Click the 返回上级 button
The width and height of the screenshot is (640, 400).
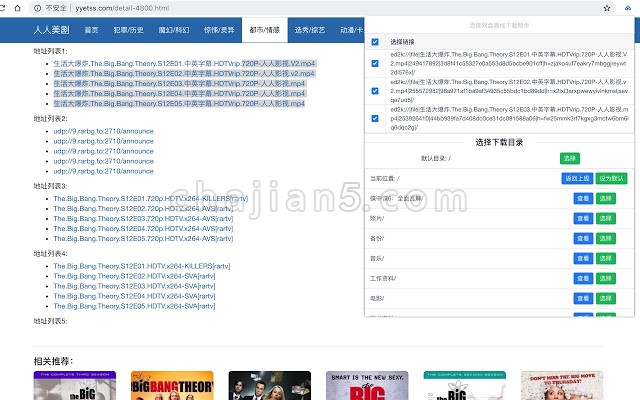(577, 178)
